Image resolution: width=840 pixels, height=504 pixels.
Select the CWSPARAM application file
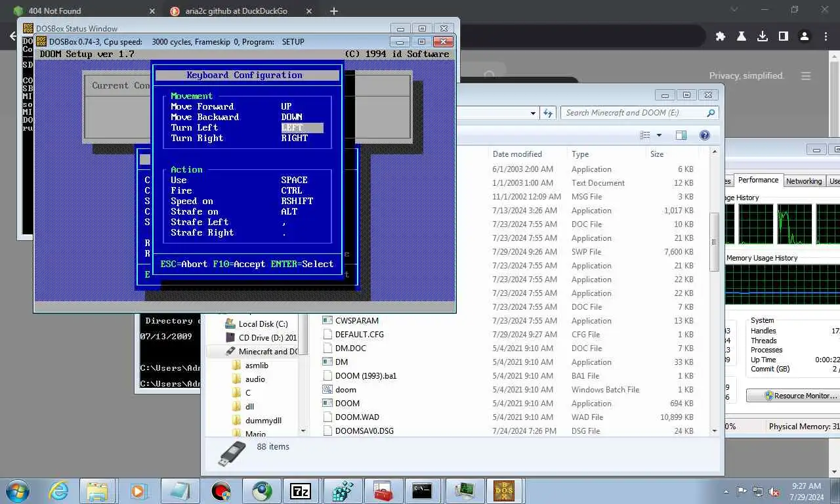pyautogui.click(x=356, y=321)
